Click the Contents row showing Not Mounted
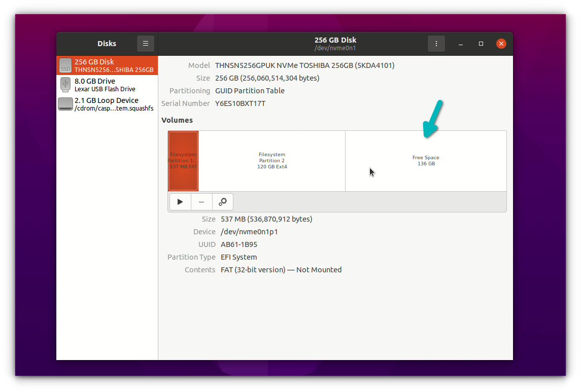 click(x=280, y=269)
